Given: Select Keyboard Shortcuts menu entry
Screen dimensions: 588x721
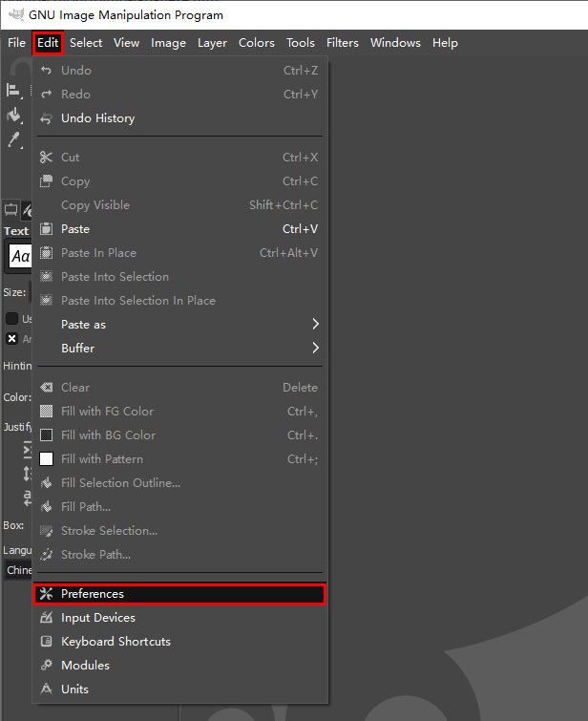Looking at the screenshot, I should (115, 642).
